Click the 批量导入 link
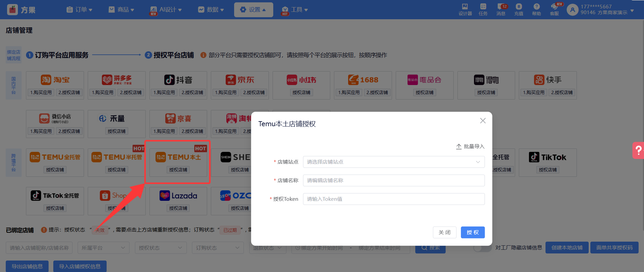The height and width of the screenshot is (272, 644). (x=470, y=146)
